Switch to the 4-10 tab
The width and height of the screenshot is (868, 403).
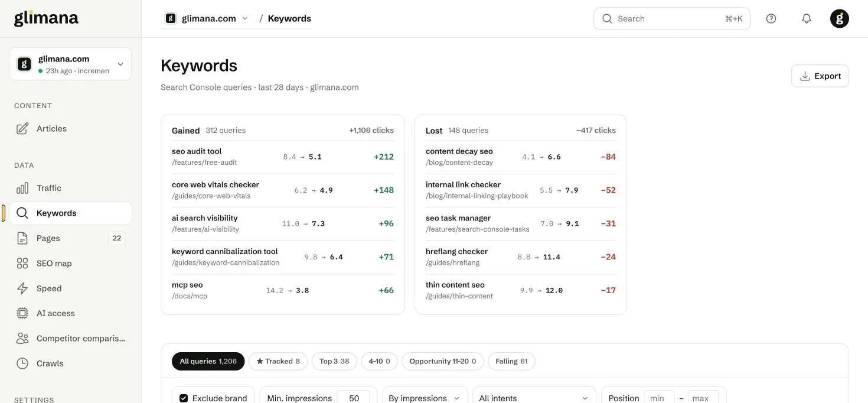[379, 361]
